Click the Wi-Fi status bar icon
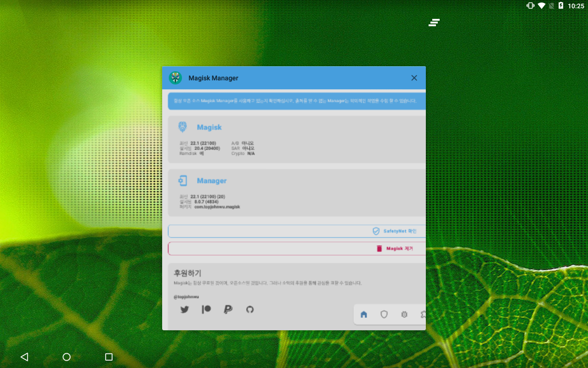 pyautogui.click(x=542, y=6)
